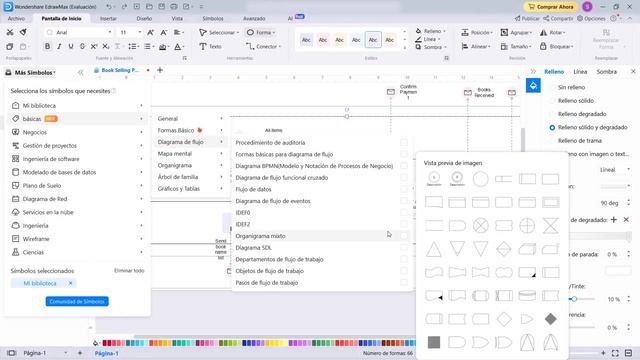The height and width of the screenshot is (360, 640).
Task: Apply subscript formatting
Action: (x=106, y=47)
